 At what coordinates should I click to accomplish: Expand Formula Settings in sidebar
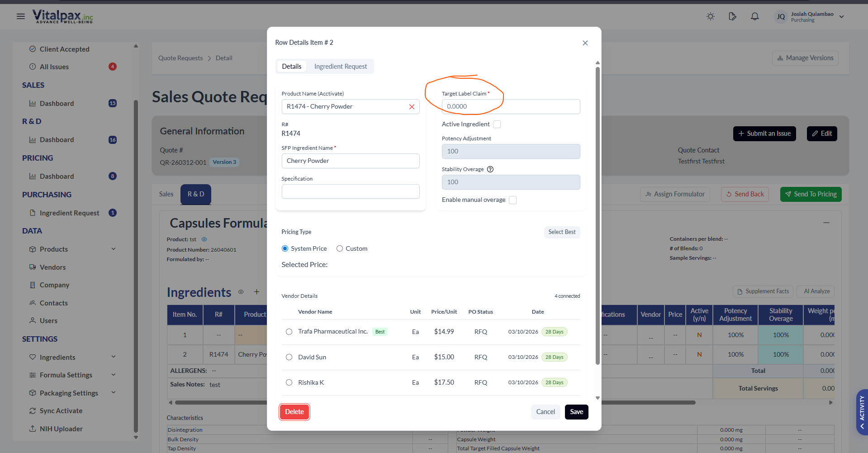(x=114, y=375)
